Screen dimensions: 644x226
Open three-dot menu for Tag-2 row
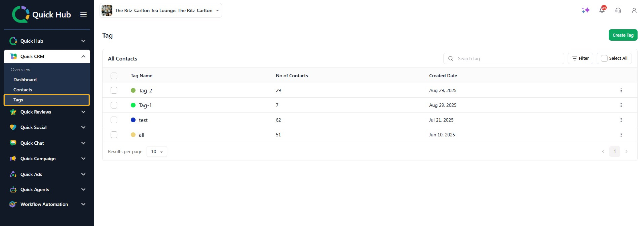coord(621,90)
